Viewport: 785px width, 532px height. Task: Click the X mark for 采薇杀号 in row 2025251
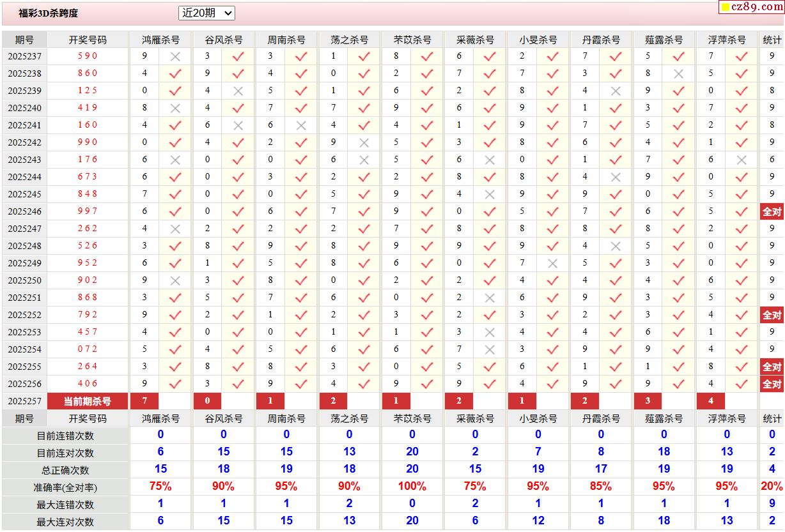[x=490, y=298]
